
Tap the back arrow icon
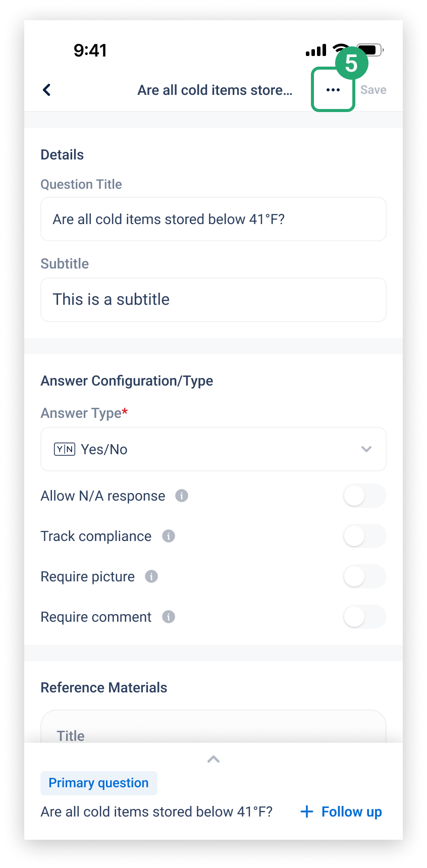(46, 90)
